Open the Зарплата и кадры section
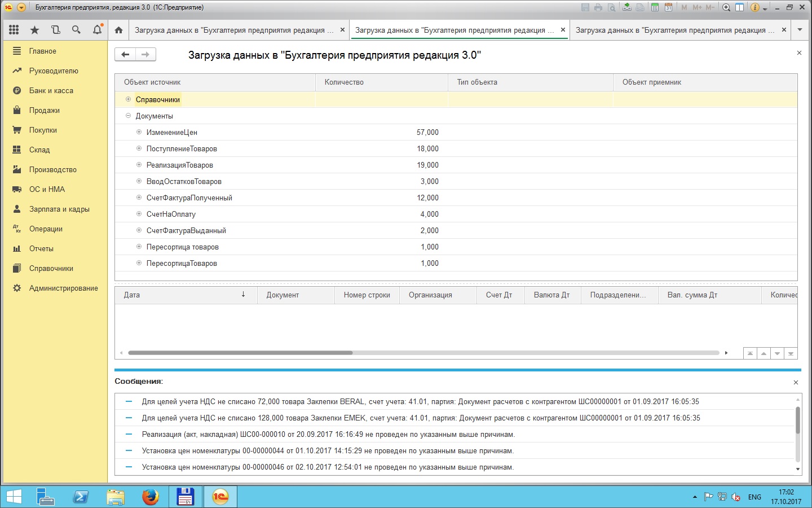Viewport: 812px width, 508px height. [x=55, y=209]
